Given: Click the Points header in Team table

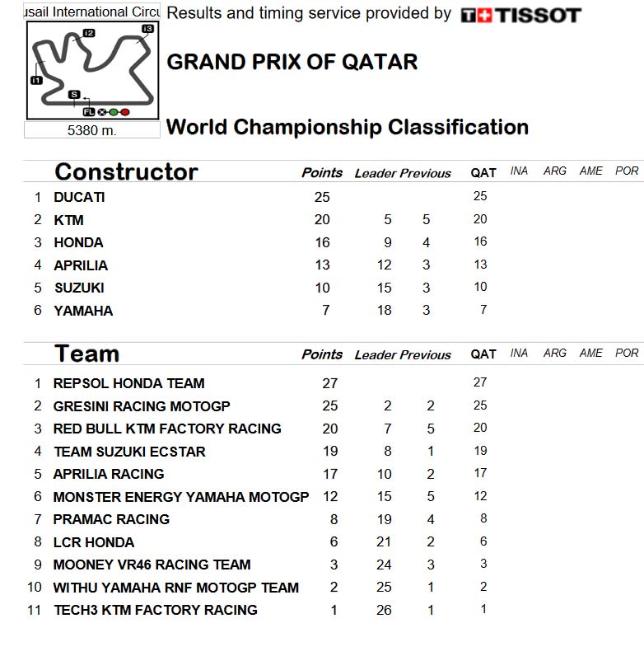Looking at the screenshot, I should click(322, 354).
